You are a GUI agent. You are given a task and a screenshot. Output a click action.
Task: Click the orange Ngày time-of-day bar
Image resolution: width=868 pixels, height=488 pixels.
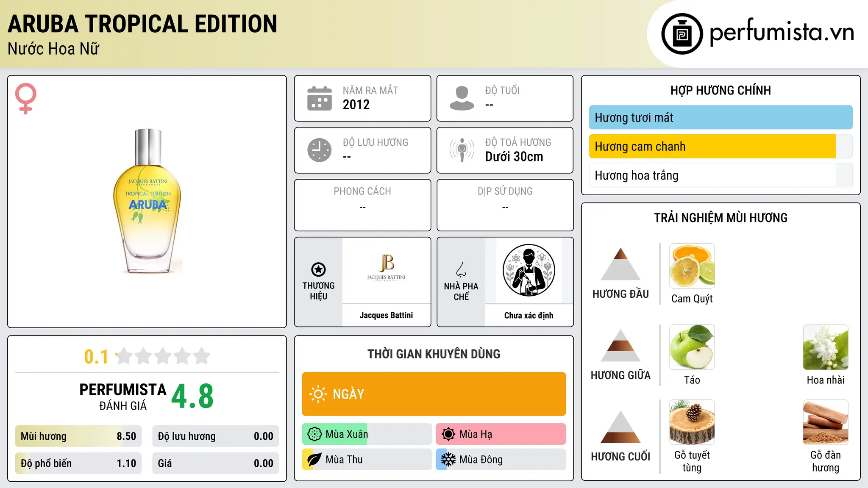(434, 394)
